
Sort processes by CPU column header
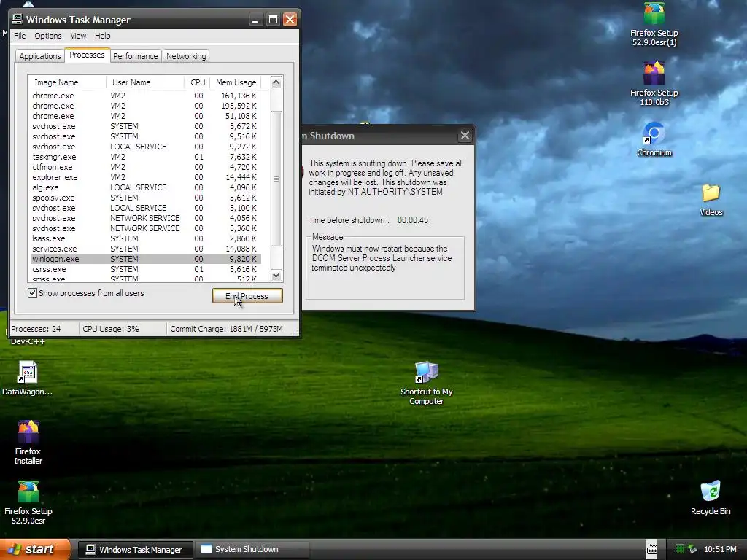(x=197, y=82)
